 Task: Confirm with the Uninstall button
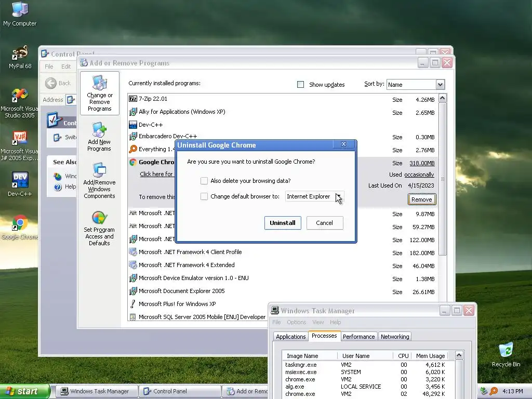[283, 223]
